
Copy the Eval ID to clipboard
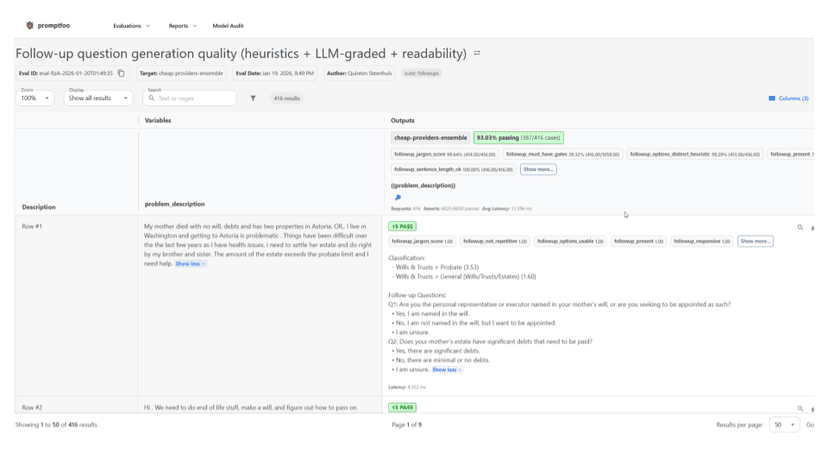(x=121, y=73)
